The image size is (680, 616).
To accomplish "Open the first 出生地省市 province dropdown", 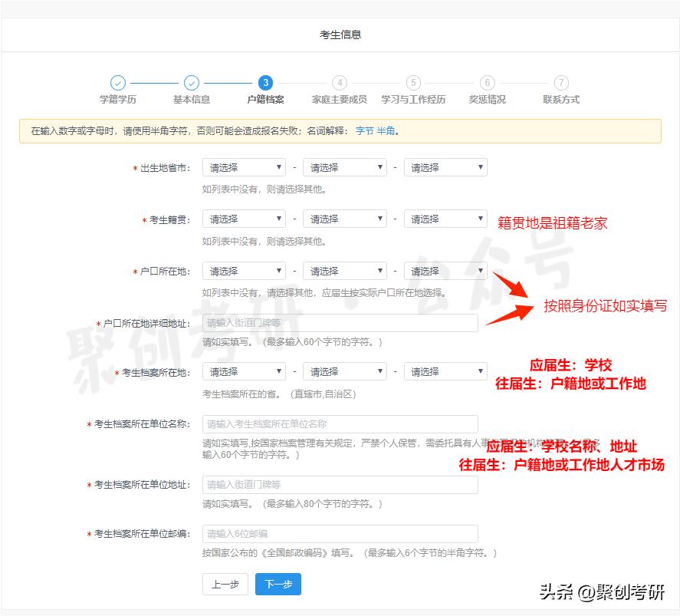I will tap(243, 166).
